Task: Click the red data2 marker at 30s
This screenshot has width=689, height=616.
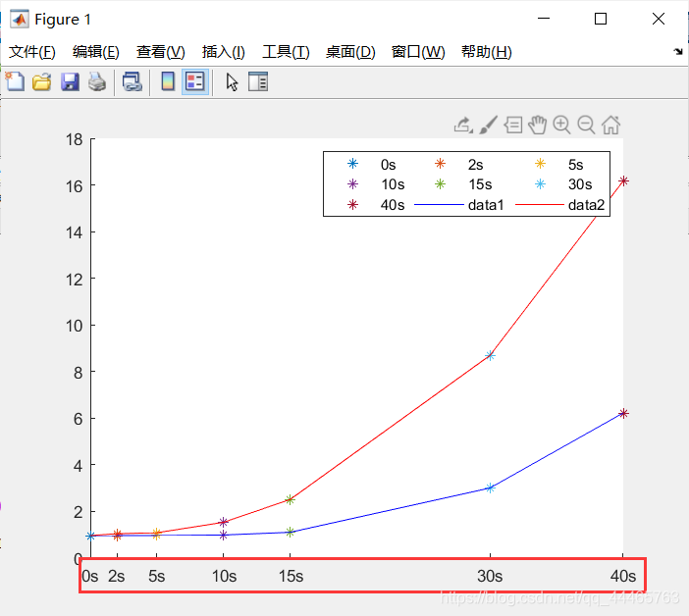Action: (491, 355)
